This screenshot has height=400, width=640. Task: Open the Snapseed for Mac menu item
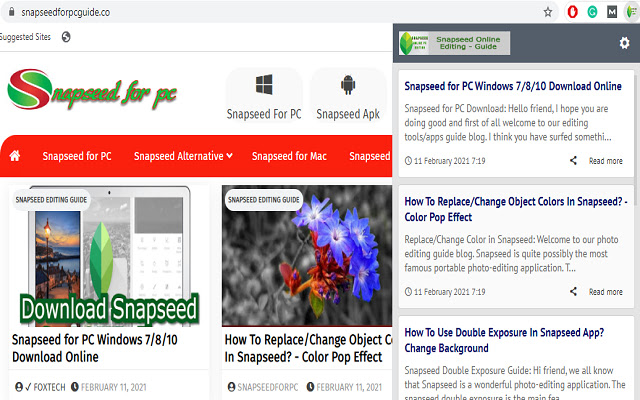pyautogui.click(x=289, y=156)
